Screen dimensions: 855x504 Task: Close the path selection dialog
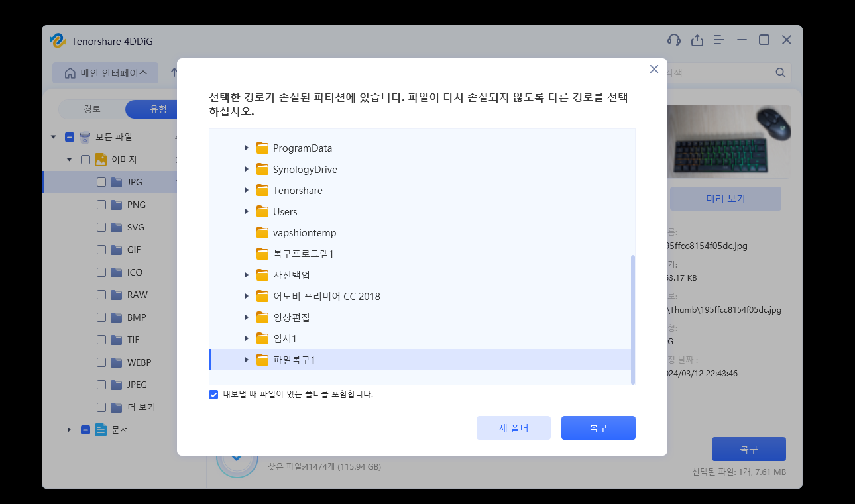[654, 69]
